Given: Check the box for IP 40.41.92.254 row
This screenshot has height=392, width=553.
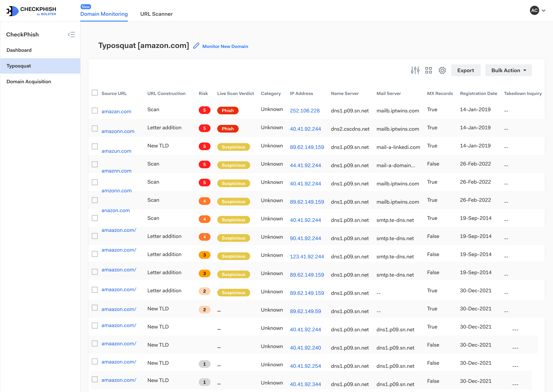Looking at the screenshot, I should tap(95, 361).
